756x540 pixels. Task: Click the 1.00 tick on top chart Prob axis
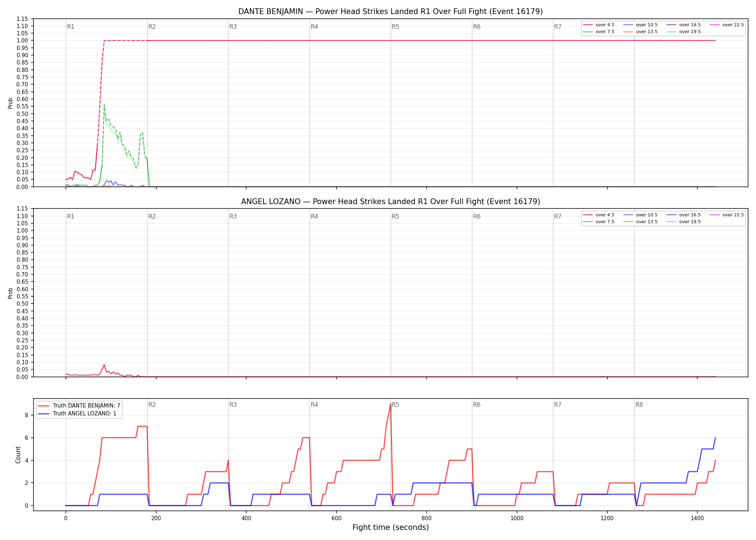22,40
